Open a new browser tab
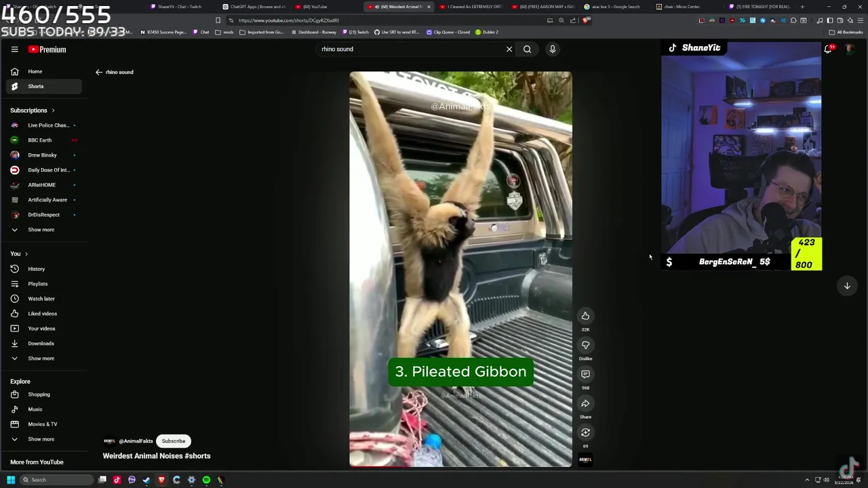Screen dimensions: 868x488 click(x=802, y=7)
